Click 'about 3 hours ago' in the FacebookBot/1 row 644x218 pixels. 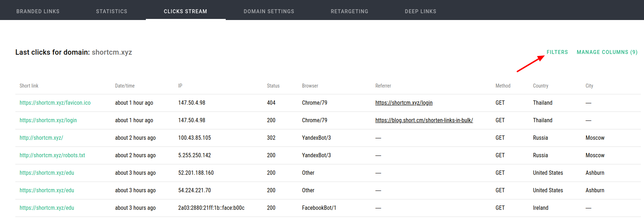136,208
